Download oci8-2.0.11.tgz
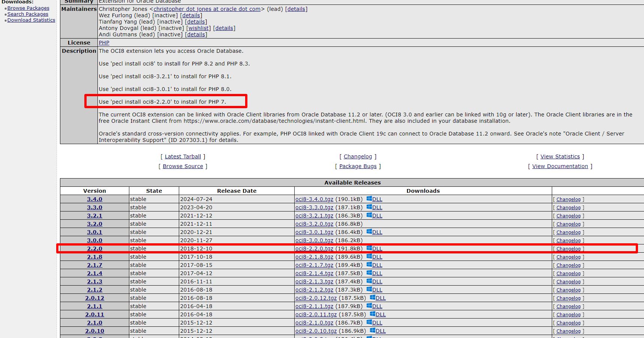Screen dimensions: 644x338 tap(316, 314)
